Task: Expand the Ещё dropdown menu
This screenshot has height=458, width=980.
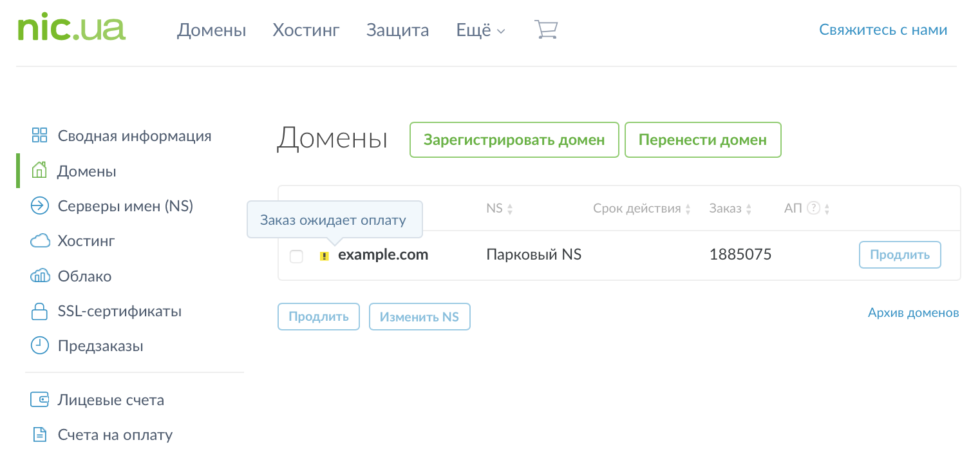Action: coord(480,30)
